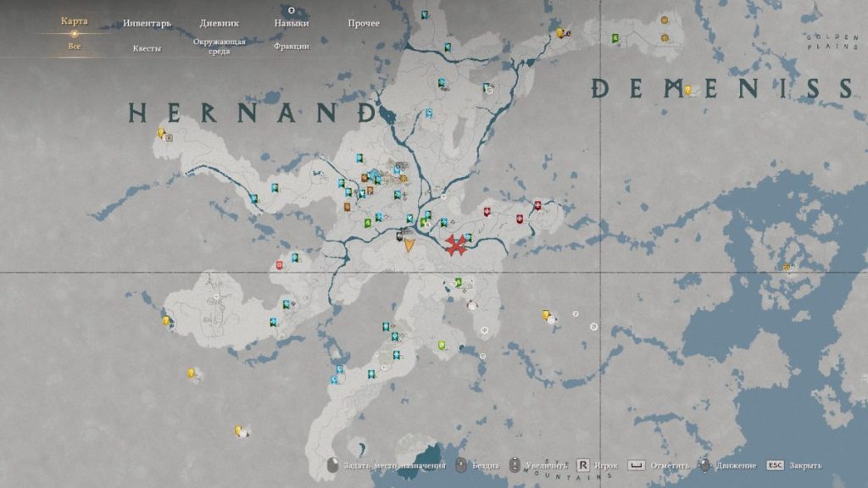Show only Окружающая среда markers
Screen dimensions: 868x488
point(219,45)
